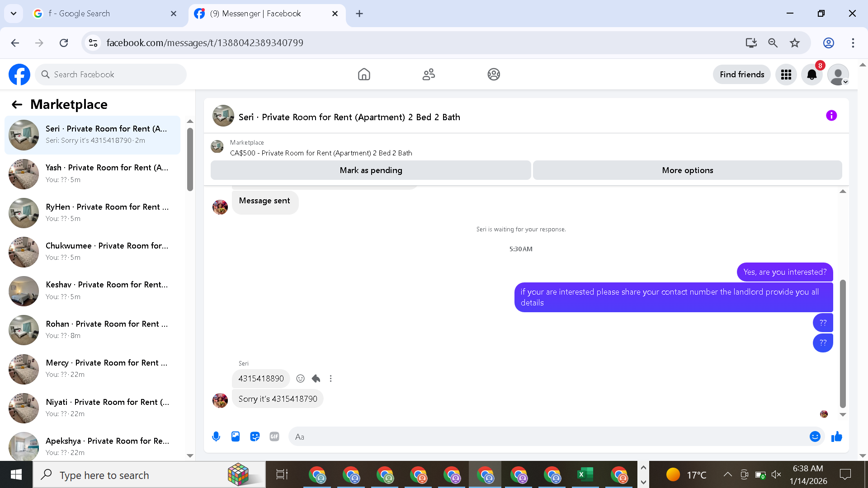
Task: React to the 4315418890 message
Action: [x=300, y=379]
